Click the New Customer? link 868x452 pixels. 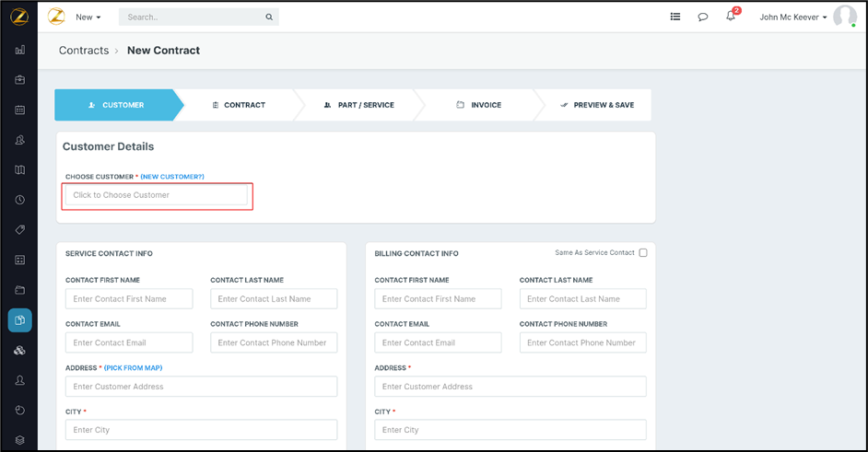(172, 177)
